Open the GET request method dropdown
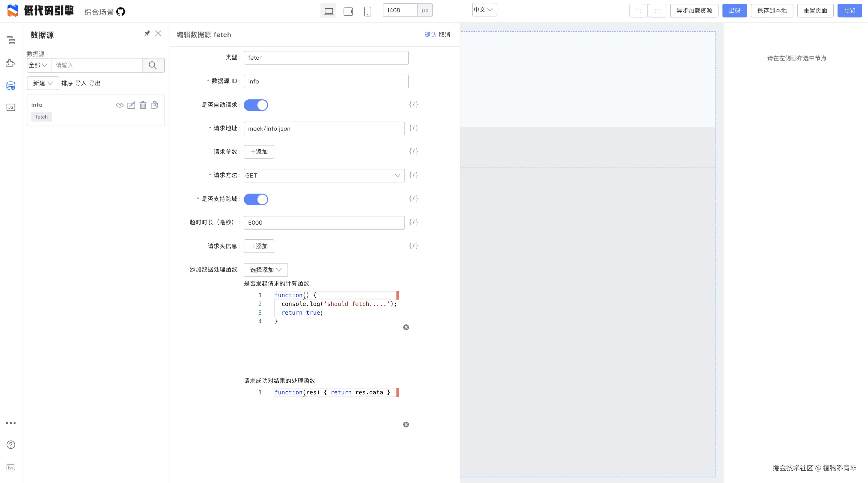Viewport: 868px width, 483px height. tap(324, 175)
